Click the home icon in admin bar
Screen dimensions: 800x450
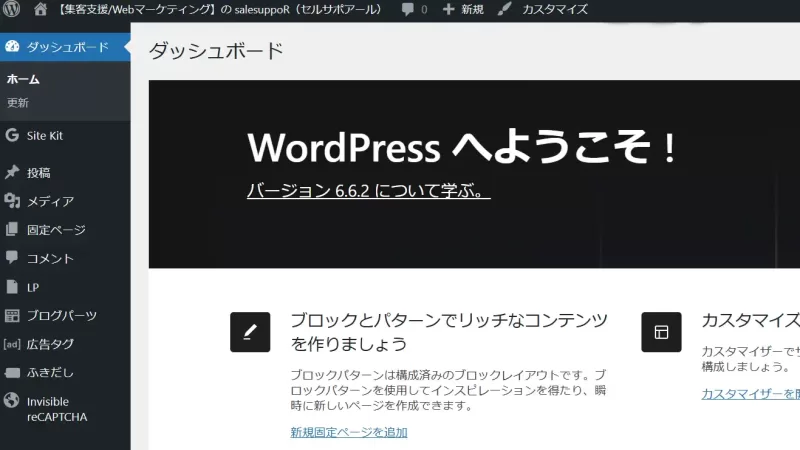click(40, 9)
